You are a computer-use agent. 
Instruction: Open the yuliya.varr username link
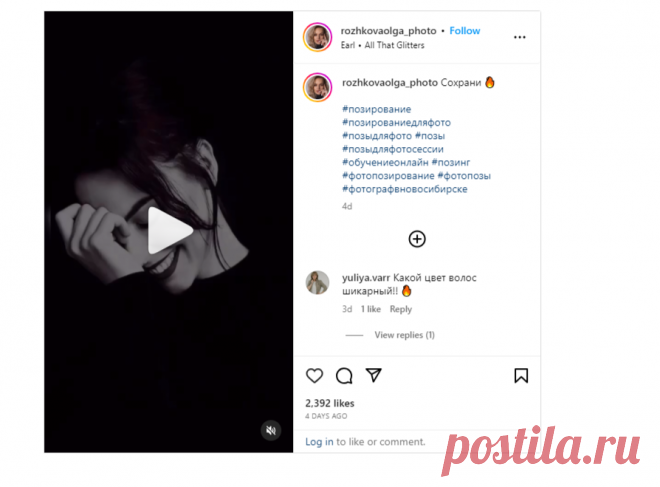coord(366,278)
